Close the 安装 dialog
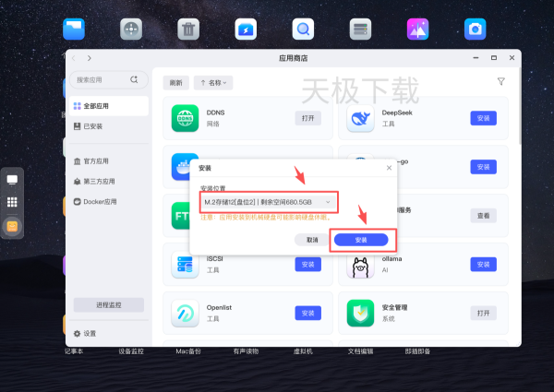The height and width of the screenshot is (392, 554). click(389, 168)
